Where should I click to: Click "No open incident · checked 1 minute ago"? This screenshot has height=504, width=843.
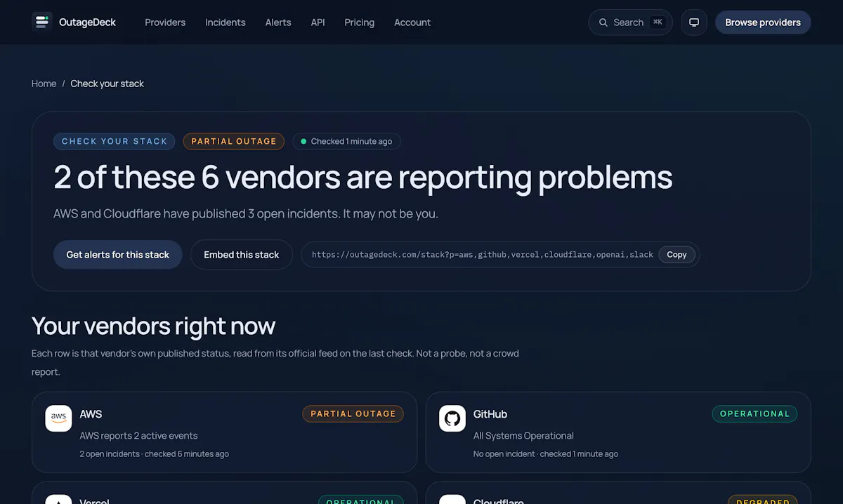[x=546, y=454]
